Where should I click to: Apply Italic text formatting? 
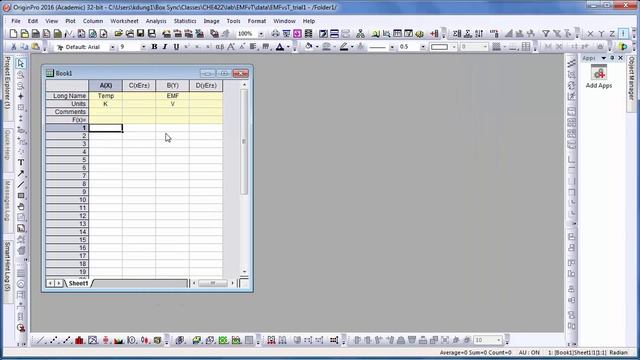coord(165,47)
